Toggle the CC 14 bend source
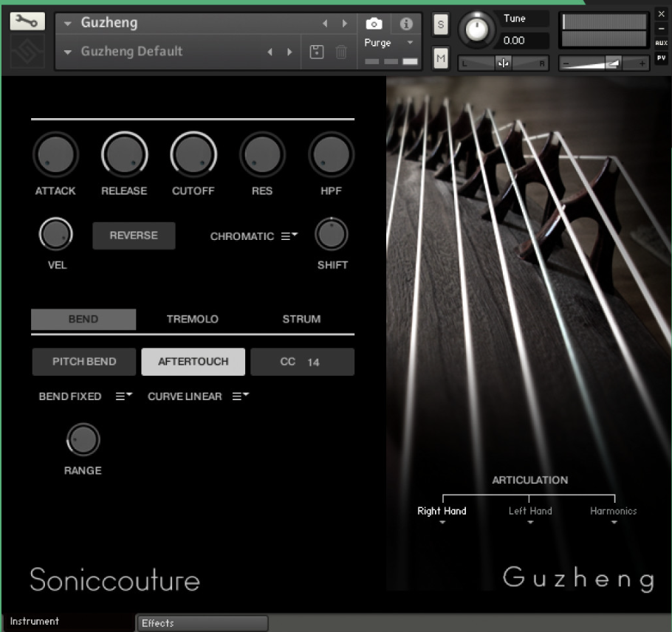This screenshot has width=672, height=632. (x=302, y=362)
